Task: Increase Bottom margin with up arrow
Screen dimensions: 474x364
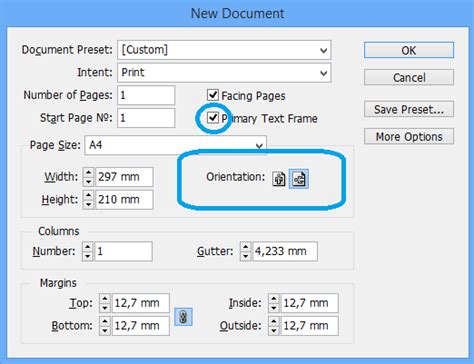Action: point(105,321)
